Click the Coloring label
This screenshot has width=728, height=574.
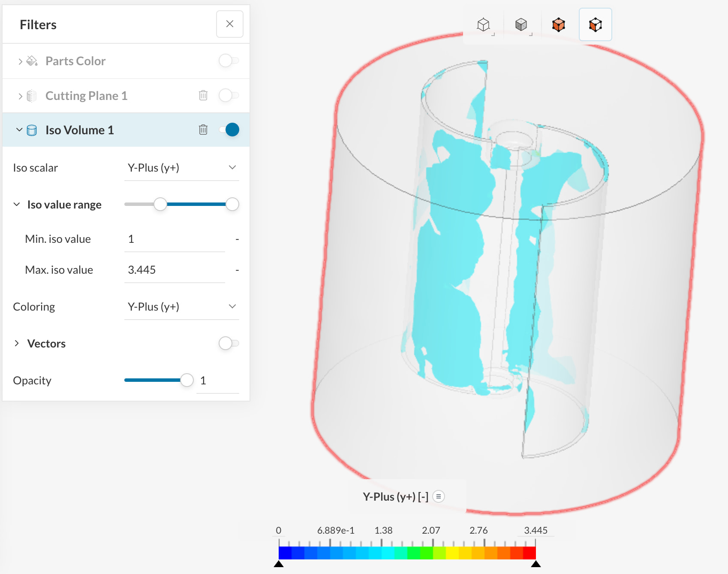[x=34, y=307]
